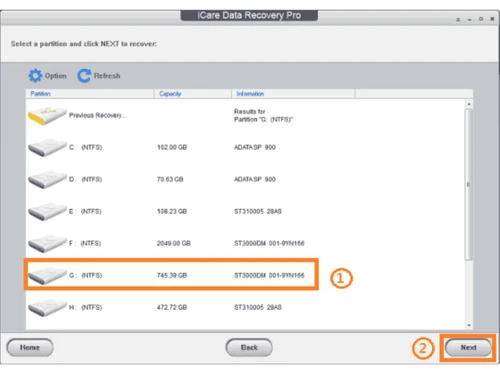This screenshot has width=500, height=375.
Task: Open the Option gear icon
Action: tap(35, 76)
